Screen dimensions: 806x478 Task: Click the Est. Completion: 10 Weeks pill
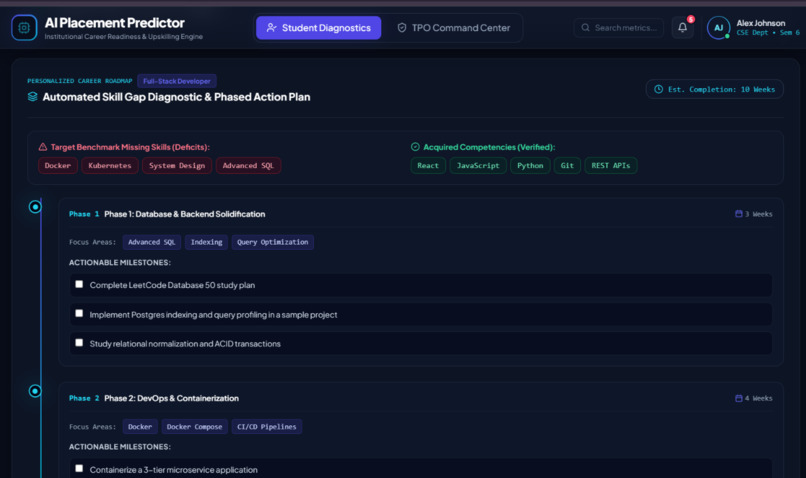[715, 89]
